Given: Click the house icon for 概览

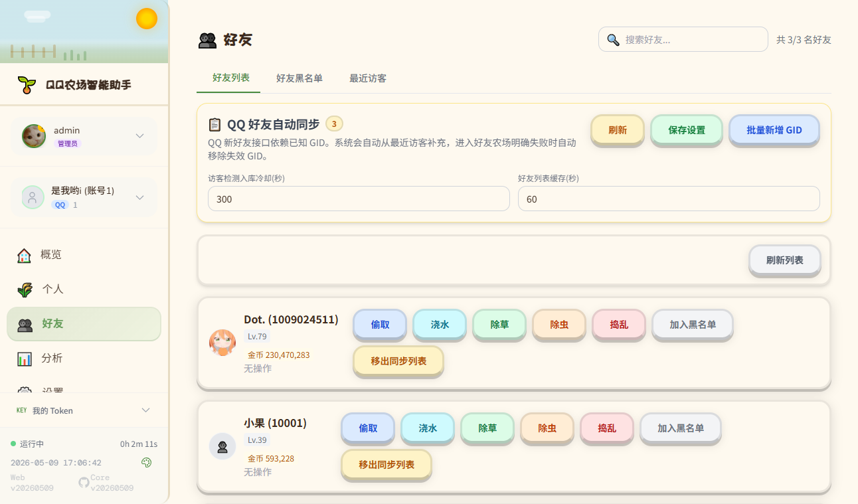Looking at the screenshot, I should tap(25, 255).
